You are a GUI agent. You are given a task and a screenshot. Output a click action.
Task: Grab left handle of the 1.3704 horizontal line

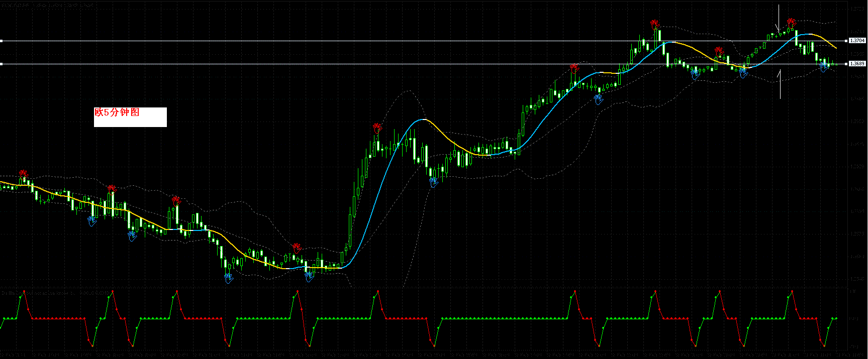pos(2,41)
